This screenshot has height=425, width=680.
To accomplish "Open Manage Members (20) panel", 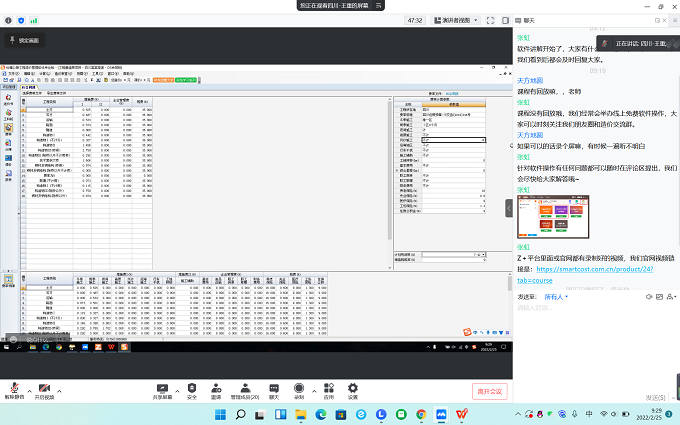I will tap(245, 391).
